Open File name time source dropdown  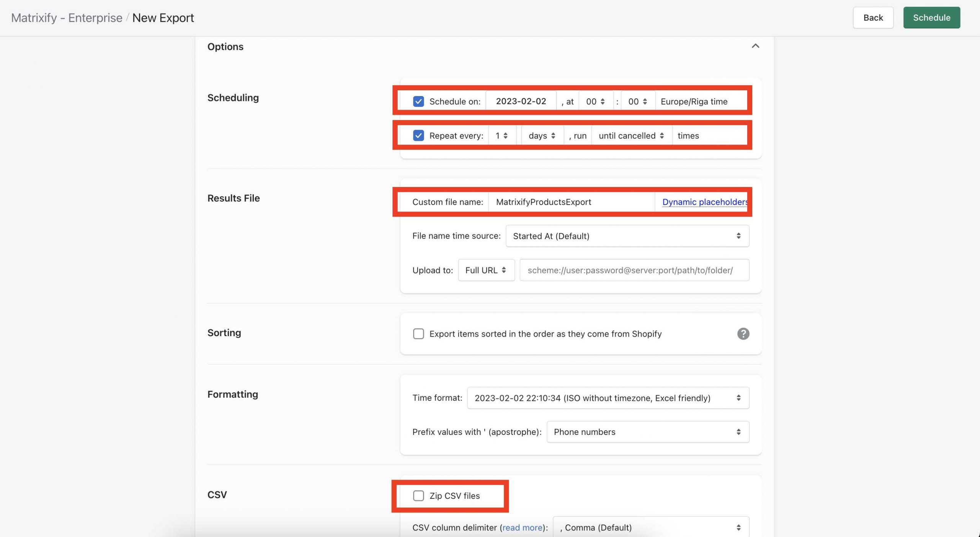click(627, 236)
